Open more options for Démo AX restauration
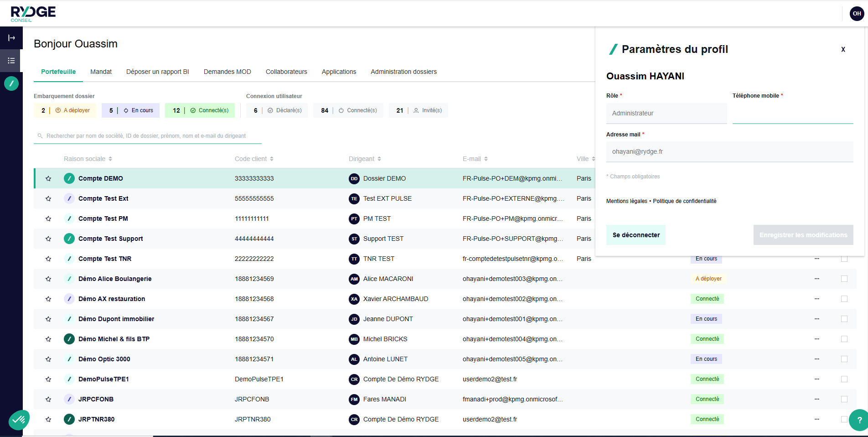Viewport: 868px width, 437px height. coord(816,299)
